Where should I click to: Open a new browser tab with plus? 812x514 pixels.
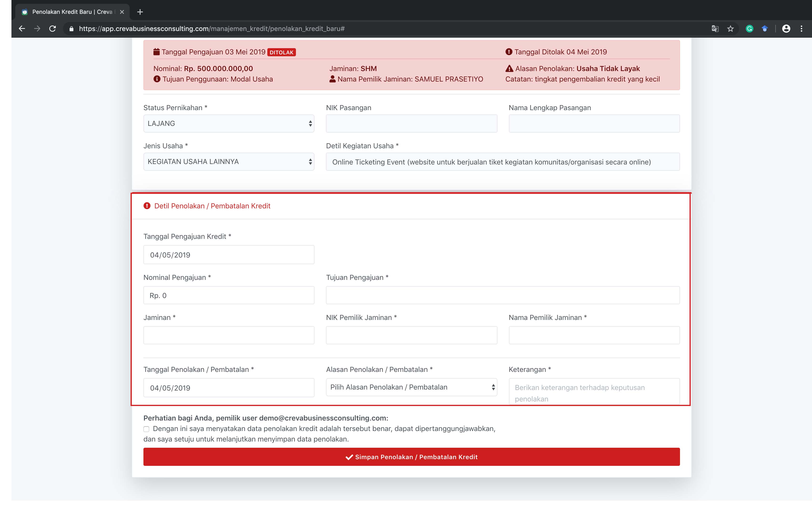(140, 12)
